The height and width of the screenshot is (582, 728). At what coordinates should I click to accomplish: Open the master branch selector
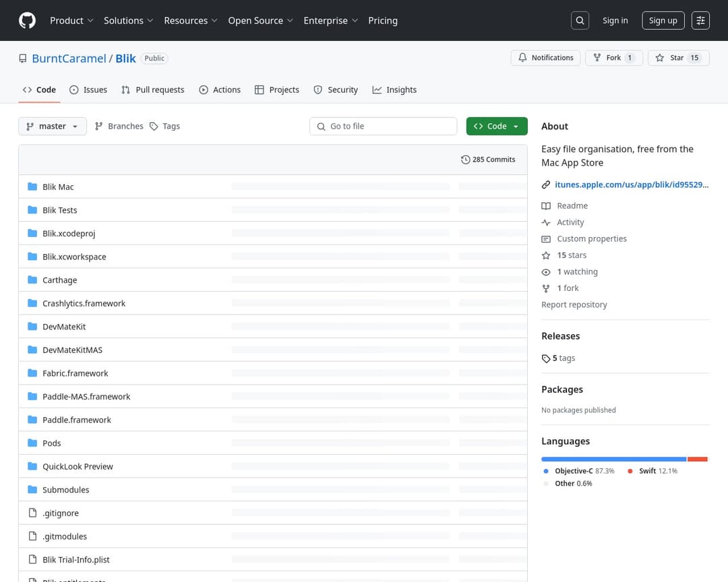click(x=53, y=126)
